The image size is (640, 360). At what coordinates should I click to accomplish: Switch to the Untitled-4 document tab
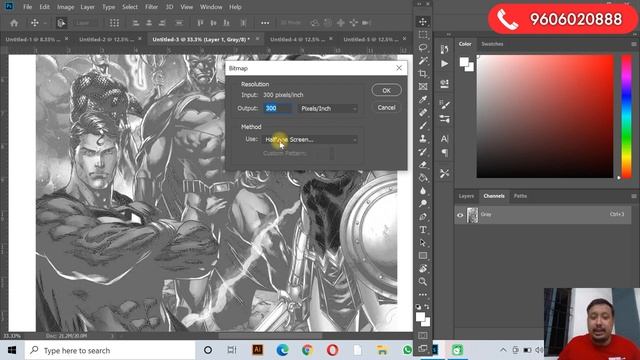(297, 40)
